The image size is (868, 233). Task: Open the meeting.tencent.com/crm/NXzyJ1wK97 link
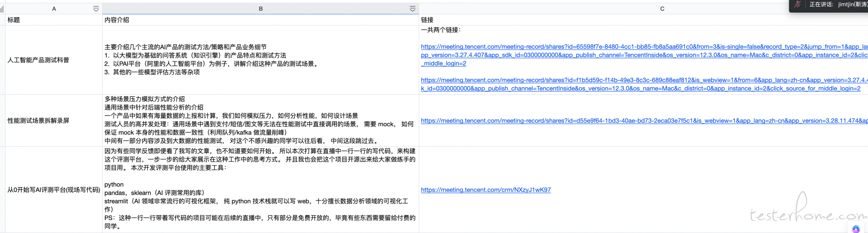click(x=486, y=190)
